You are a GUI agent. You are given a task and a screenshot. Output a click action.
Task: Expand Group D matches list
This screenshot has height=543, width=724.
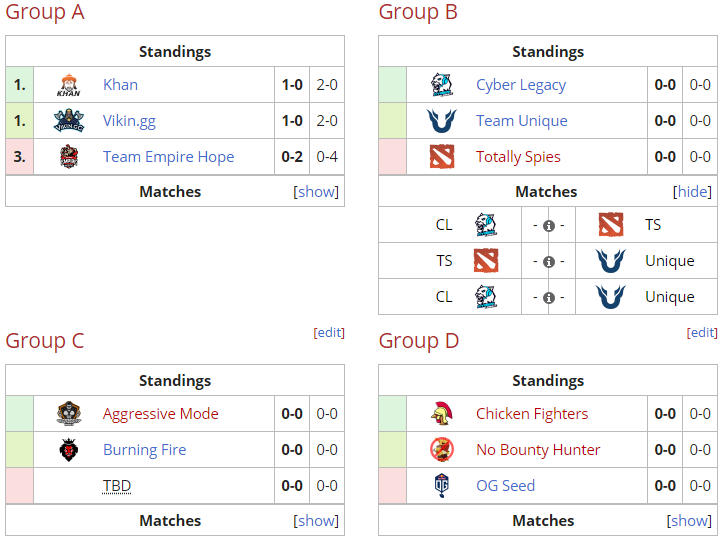(690, 521)
